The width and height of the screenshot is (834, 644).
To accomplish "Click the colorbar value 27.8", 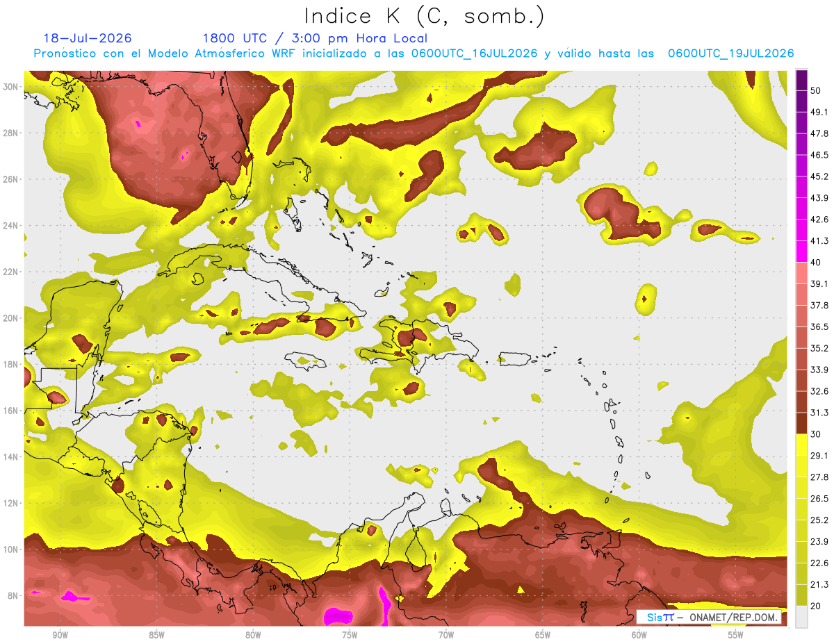I will pyautogui.click(x=819, y=477).
